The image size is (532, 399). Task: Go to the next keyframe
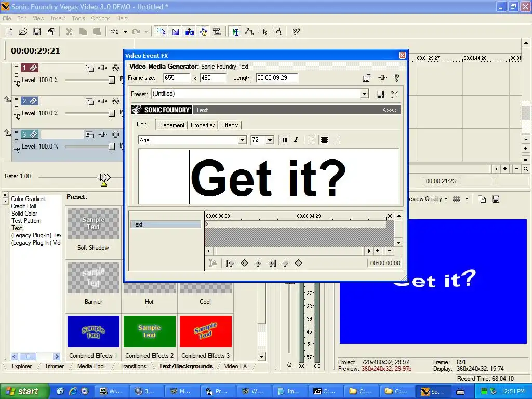tap(258, 263)
